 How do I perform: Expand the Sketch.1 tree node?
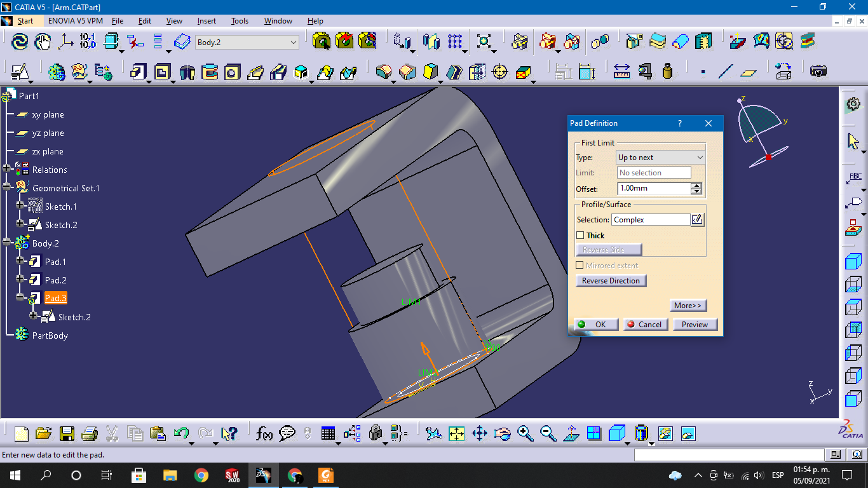click(20, 206)
